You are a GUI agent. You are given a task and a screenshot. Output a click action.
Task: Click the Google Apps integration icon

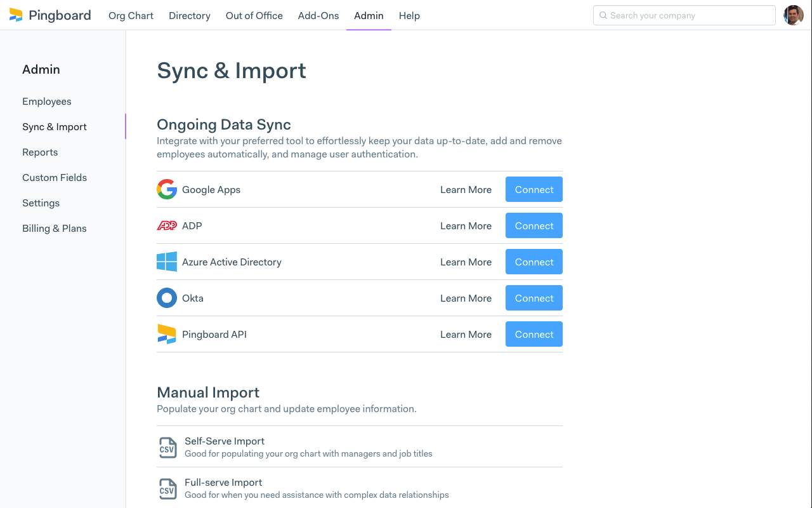[166, 189]
